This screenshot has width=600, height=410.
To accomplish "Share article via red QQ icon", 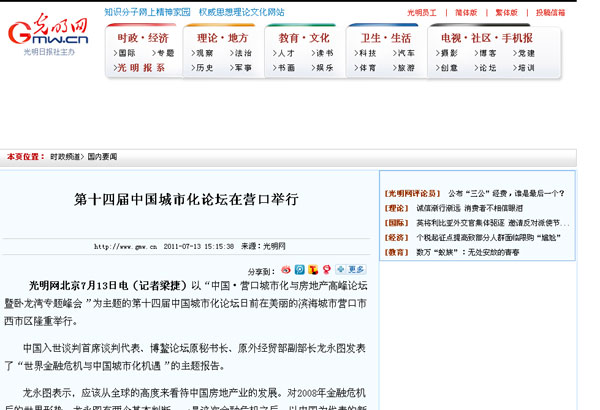I will pyautogui.click(x=325, y=270).
